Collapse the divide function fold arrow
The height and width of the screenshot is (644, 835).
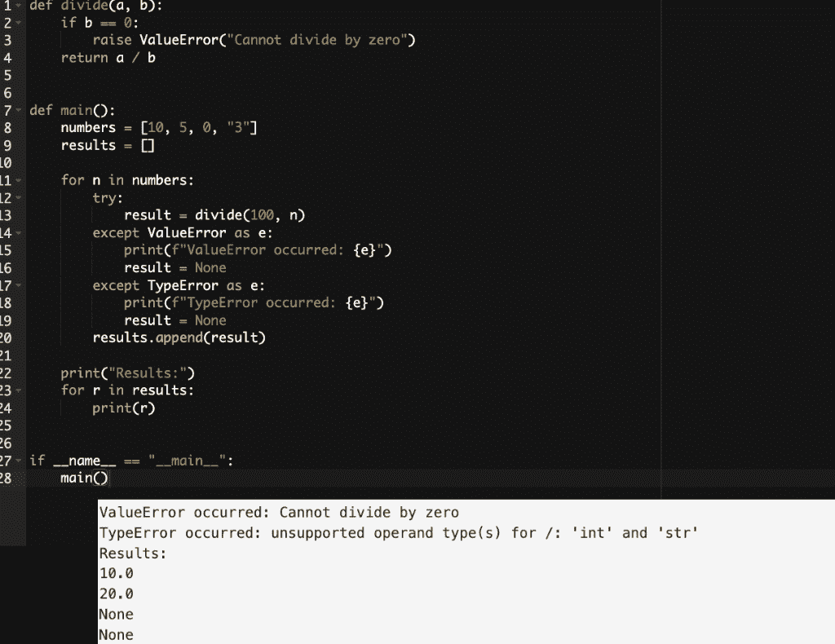pyautogui.click(x=19, y=6)
